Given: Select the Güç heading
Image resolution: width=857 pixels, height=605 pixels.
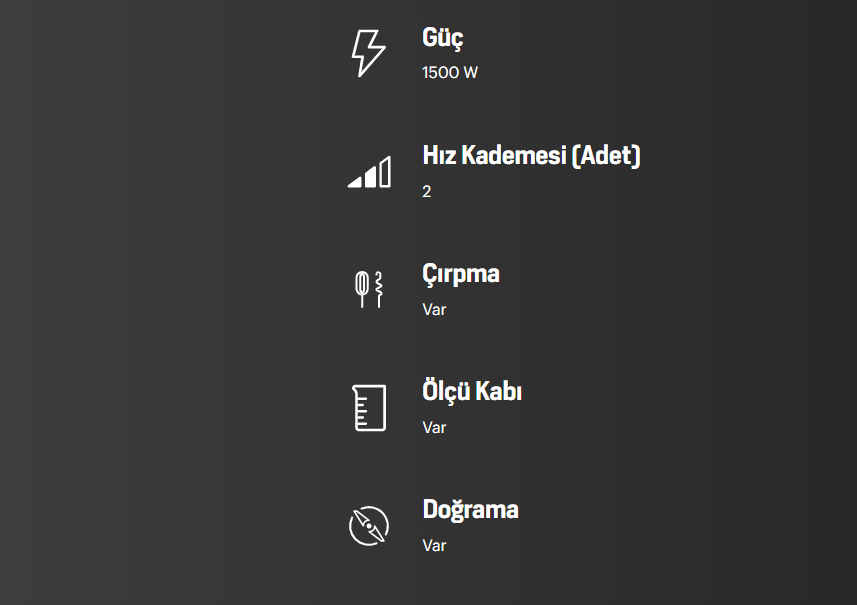Looking at the screenshot, I should click(443, 38).
